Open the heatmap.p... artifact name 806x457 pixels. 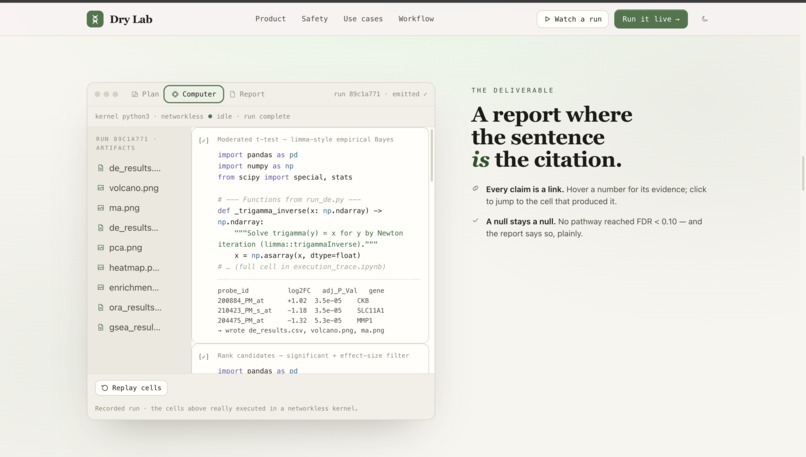[x=134, y=268]
